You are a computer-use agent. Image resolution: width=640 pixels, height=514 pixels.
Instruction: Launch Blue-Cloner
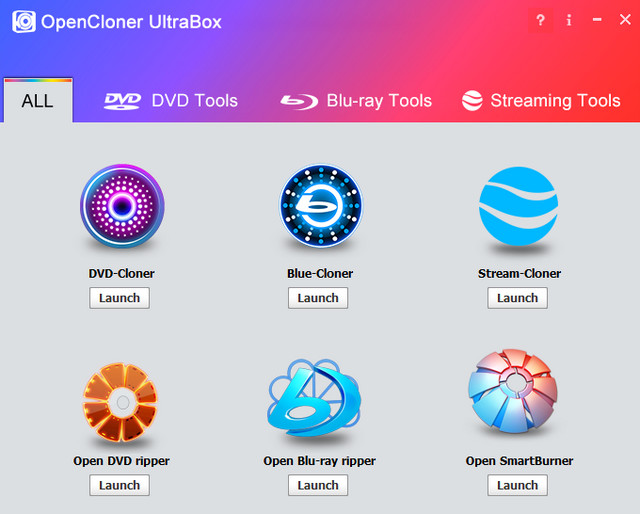point(318,298)
